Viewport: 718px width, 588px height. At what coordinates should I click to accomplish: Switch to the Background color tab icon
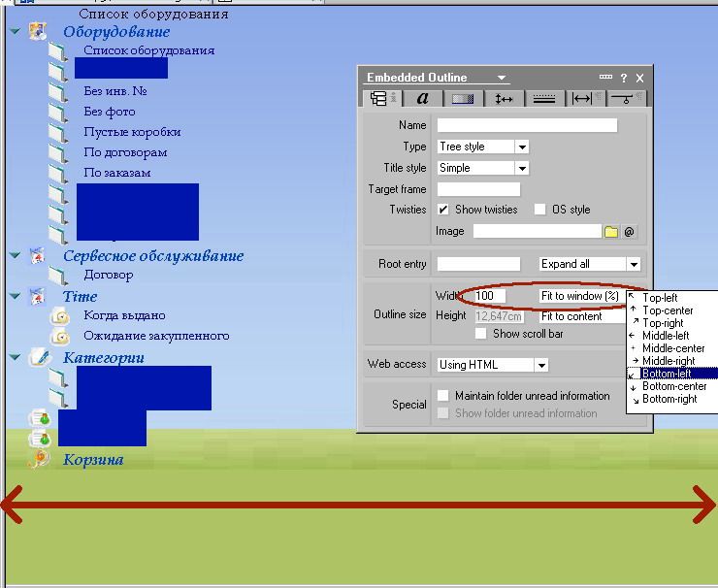point(463,98)
